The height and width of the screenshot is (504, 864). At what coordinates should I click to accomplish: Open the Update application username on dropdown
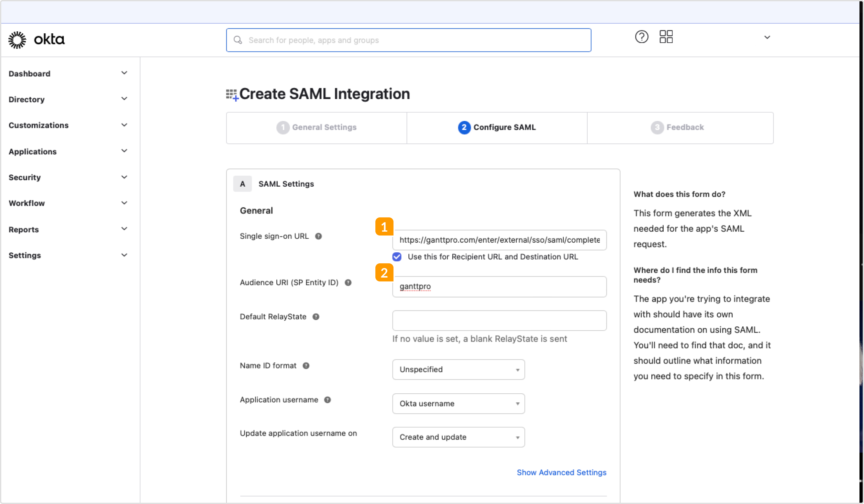click(459, 437)
